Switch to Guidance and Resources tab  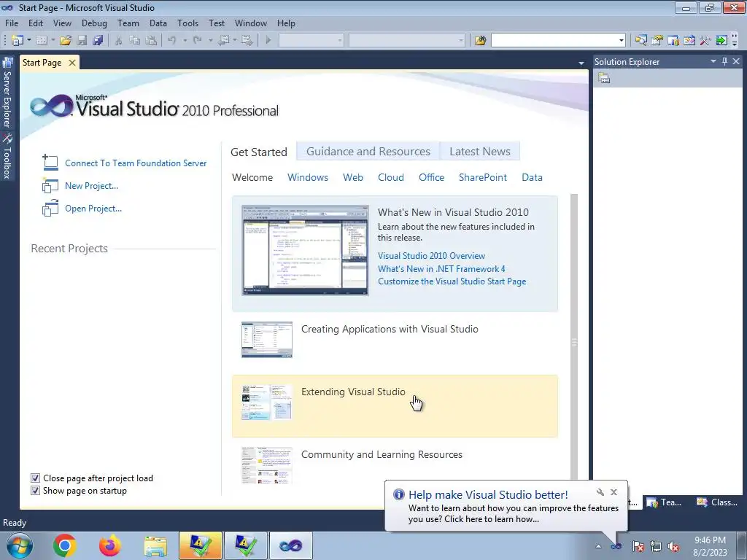point(368,152)
